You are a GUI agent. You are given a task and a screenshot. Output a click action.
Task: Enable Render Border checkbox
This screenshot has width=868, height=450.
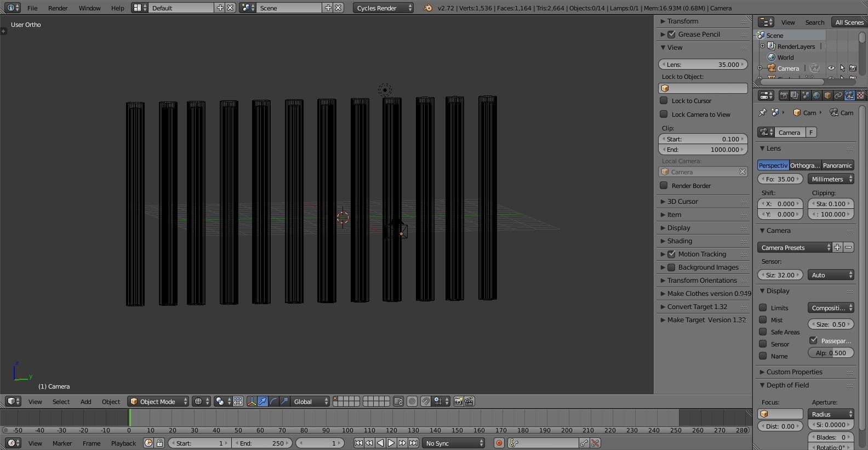click(x=664, y=185)
